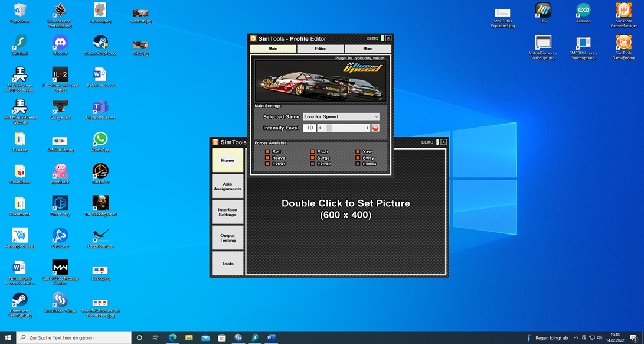Select the WhatsApp desktop shortcut
The width and height of the screenshot is (644, 344).
(100, 142)
